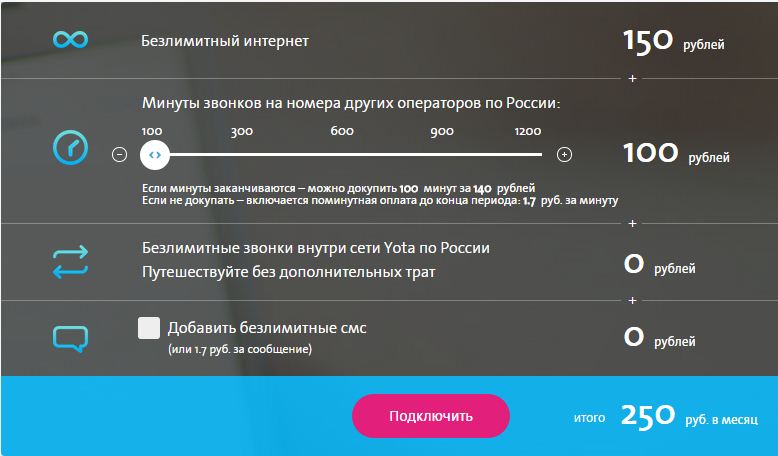
Task: Set slider to the 600 minutes mark
Action: point(342,154)
